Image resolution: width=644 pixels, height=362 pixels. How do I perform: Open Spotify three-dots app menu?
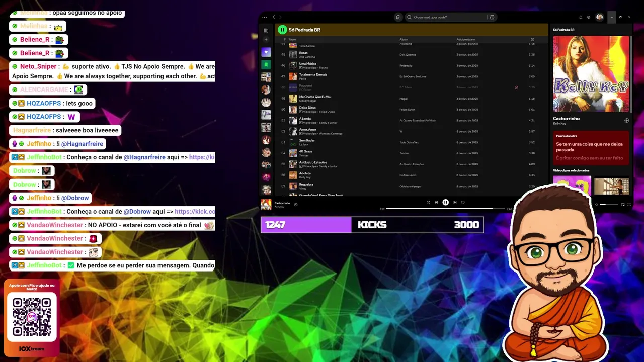[x=265, y=17]
